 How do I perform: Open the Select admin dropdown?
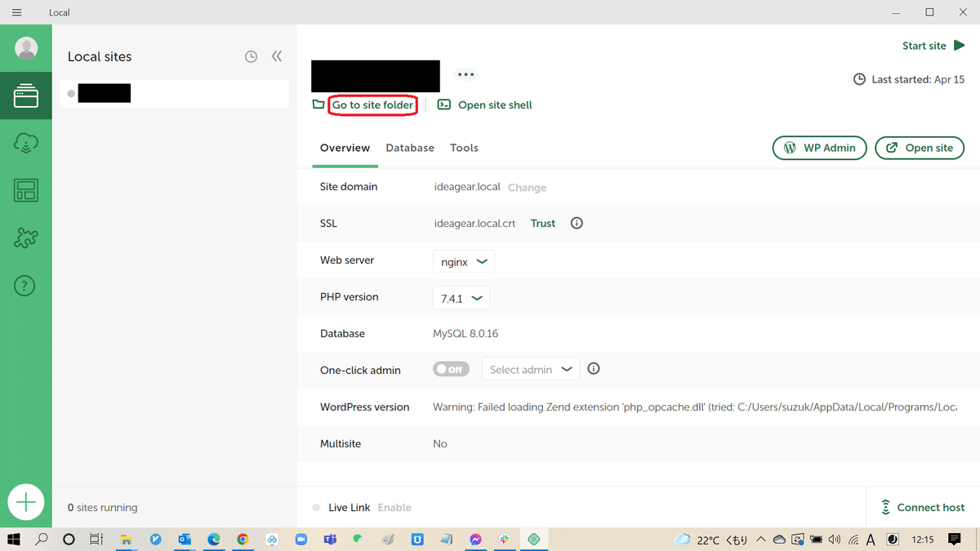pyautogui.click(x=531, y=369)
